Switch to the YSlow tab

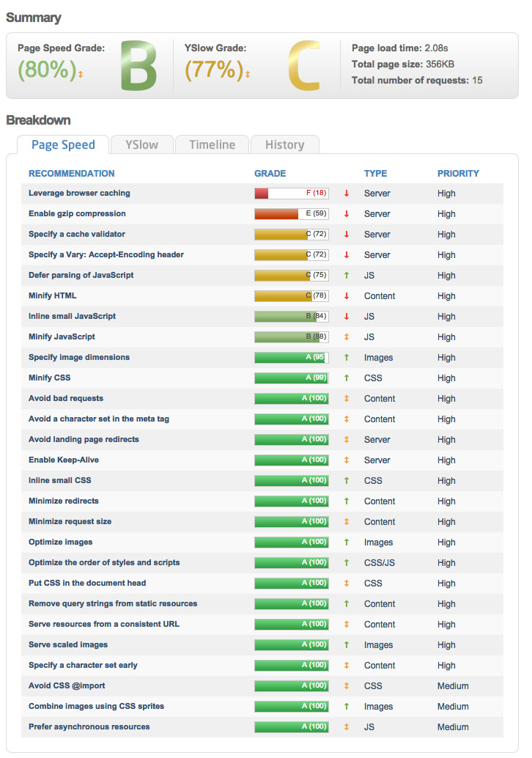[x=141, y=144]
